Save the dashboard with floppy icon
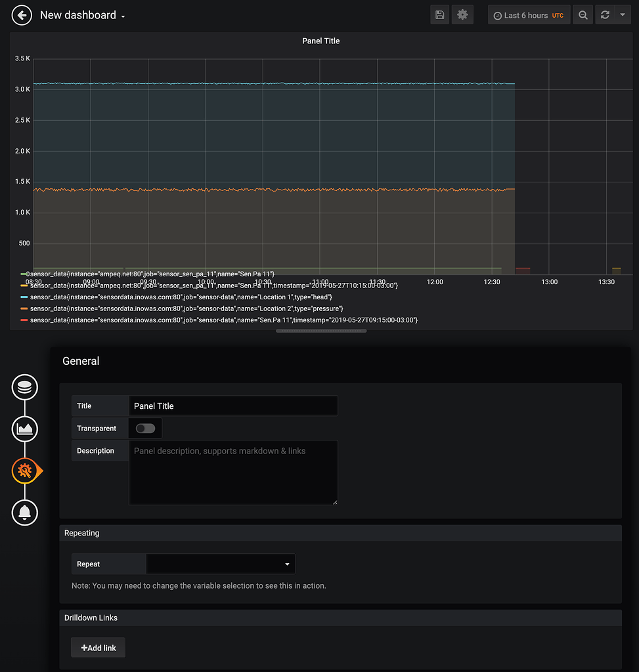This screenshot has width=639, height=672. [439, 15]
